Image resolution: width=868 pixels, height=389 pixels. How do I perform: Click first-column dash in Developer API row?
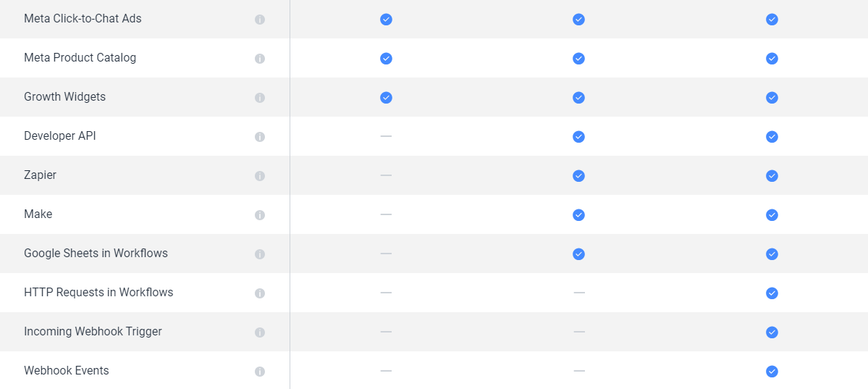pyautogui.click(x=386, y=136)
